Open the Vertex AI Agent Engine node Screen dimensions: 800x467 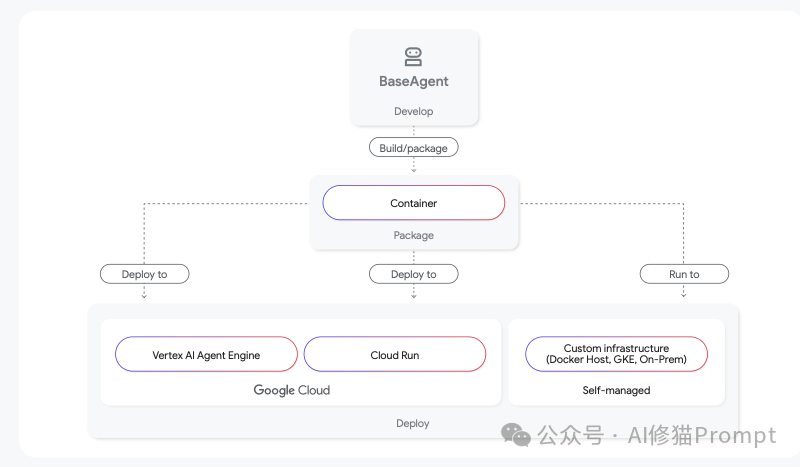click(x=206, y=354)
